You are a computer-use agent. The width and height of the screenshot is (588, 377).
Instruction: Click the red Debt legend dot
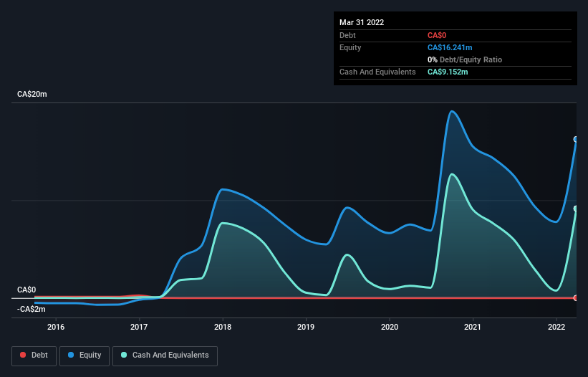tap(23, 355)
